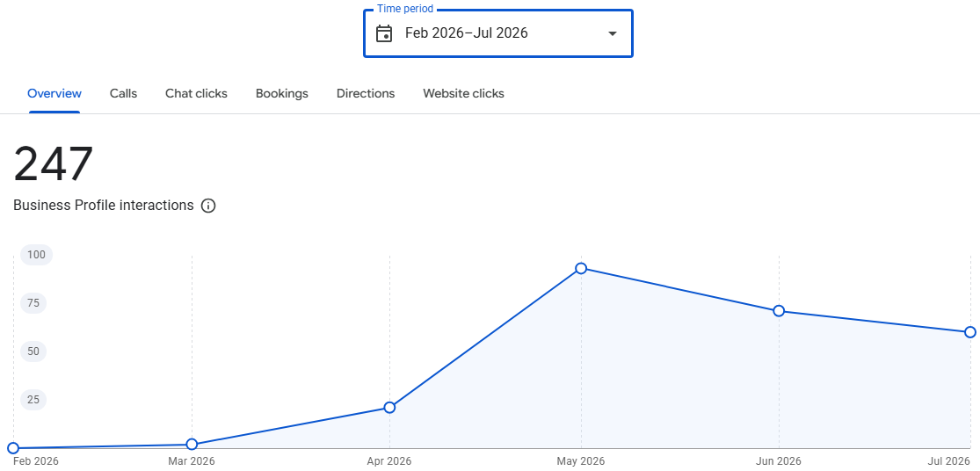The image size is (980, 471).
Task: Click the calendar icon in Time period
Action: click(384, 33)
